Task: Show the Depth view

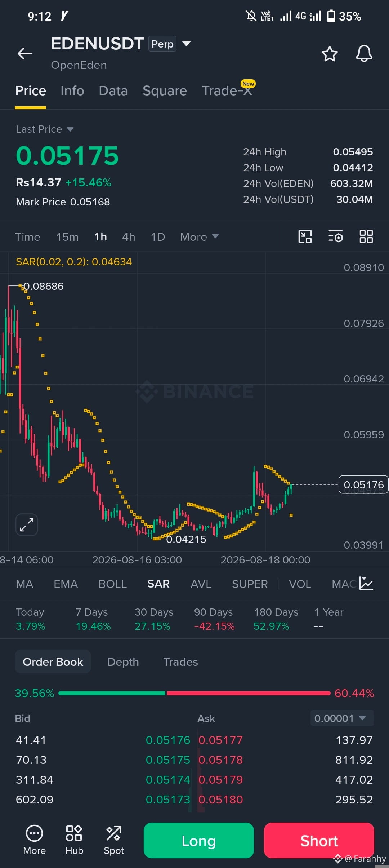Action: click(x=123, y=662)
